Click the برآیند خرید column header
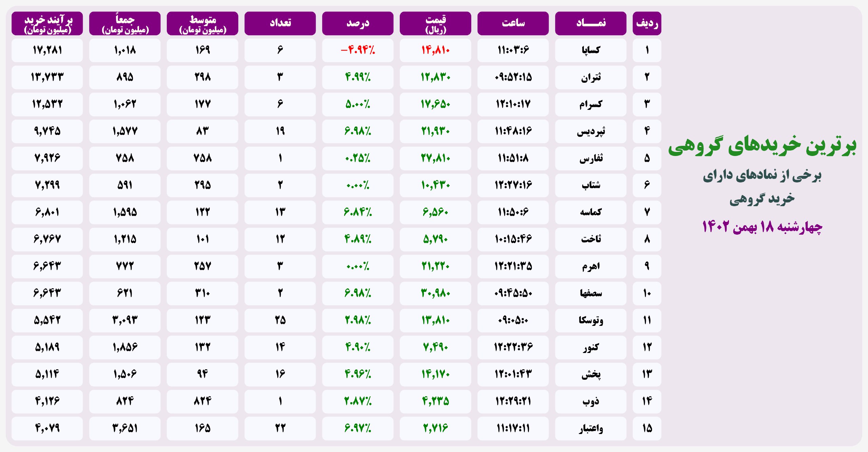 pyautogui.click(x=47, y=23)
